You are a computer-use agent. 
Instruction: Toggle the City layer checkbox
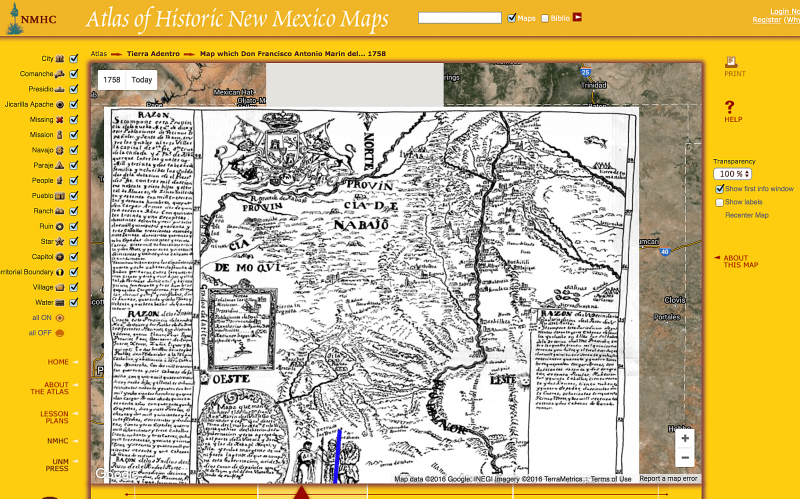pyautogui.click(x=74, y=59)
